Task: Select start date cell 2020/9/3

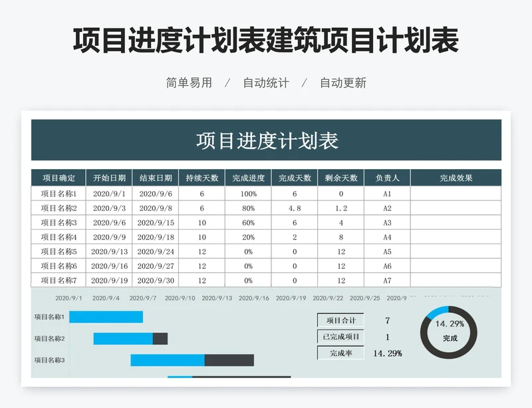Action: 109,208
